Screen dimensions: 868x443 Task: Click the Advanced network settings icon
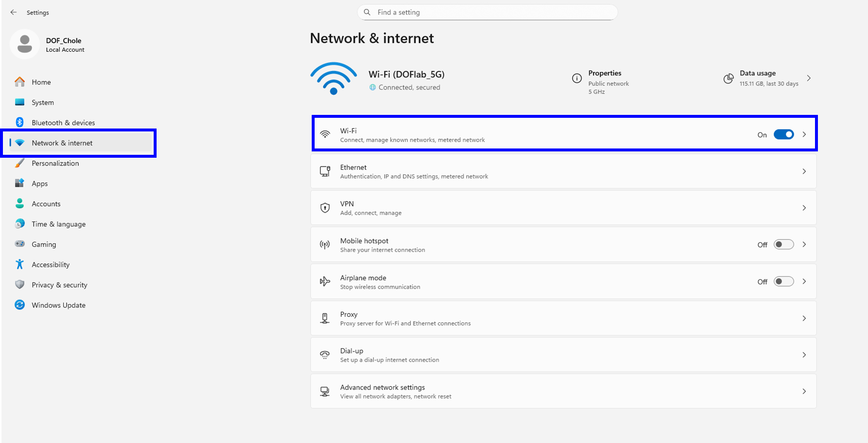(x=325, y=391)
